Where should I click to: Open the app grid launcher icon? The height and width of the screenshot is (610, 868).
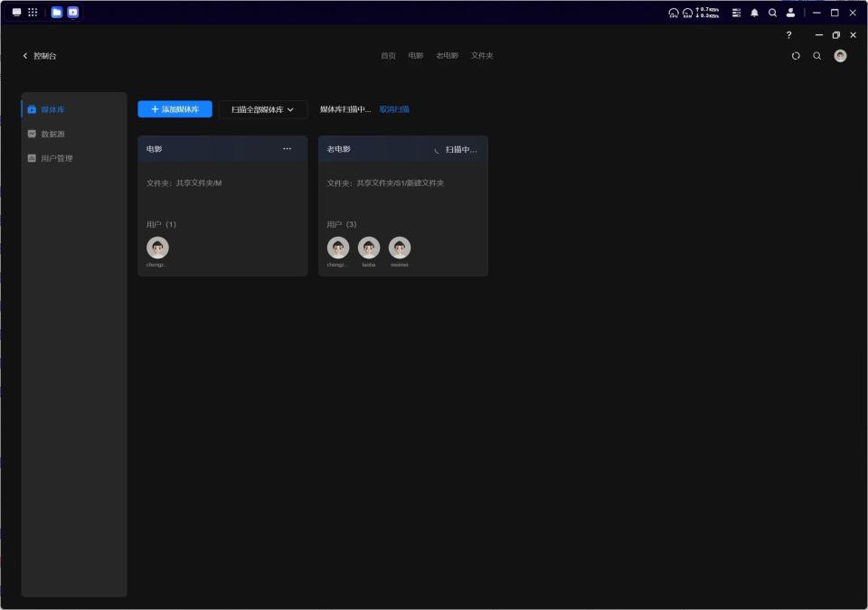coord(33,12)
